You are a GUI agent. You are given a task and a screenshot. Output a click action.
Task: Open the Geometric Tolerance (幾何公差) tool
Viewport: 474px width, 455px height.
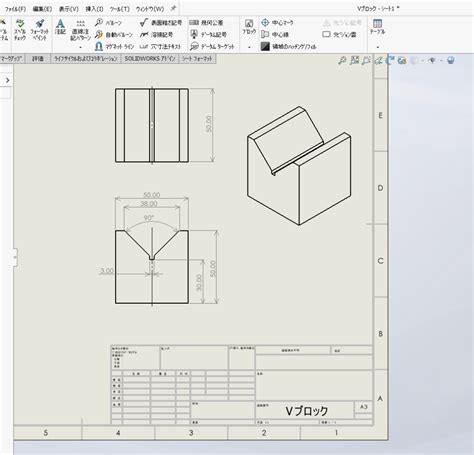click(x=206, y=23)
